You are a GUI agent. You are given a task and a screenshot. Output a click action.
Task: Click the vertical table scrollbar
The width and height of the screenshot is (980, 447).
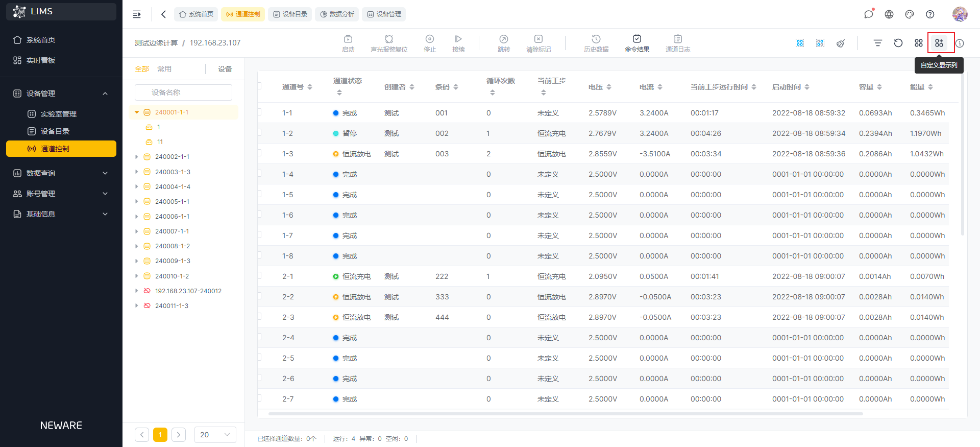(x=963, y=153)
